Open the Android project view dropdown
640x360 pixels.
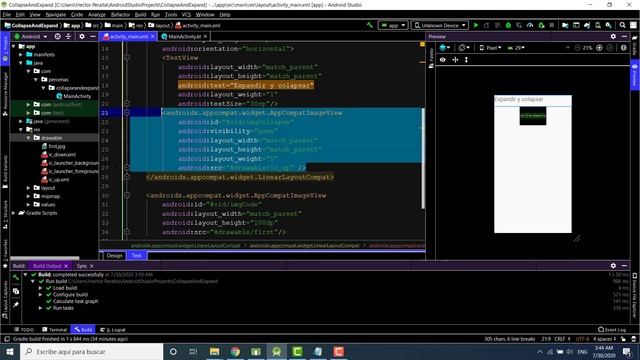[31, 36]
